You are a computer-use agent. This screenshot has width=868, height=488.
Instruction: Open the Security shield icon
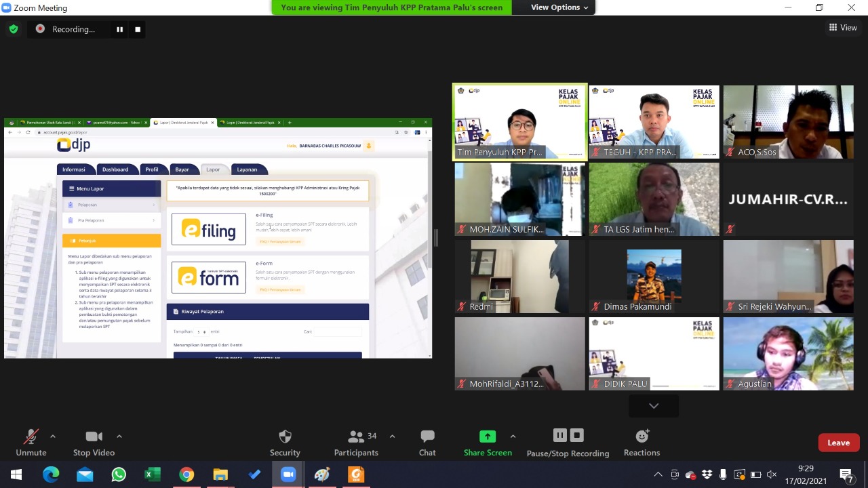[285, 436]
